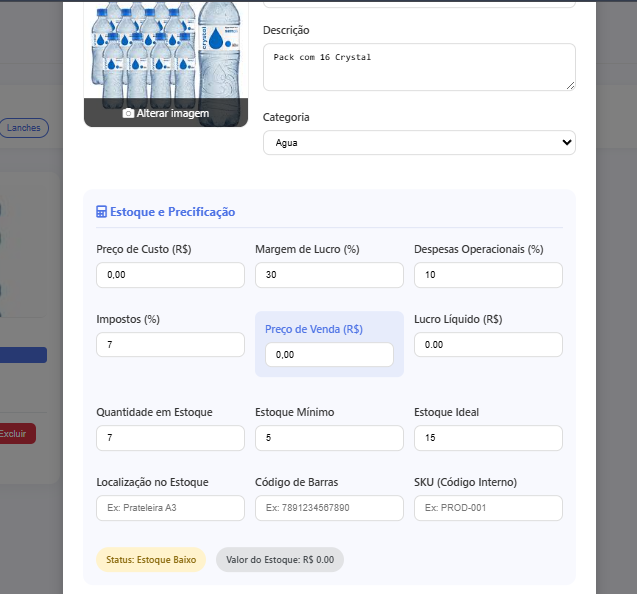The height and width of the screenshot is (594, 637).
Task: Click the Crystal water pack product image
Action: pyautogui.click(x=165, y=50)
